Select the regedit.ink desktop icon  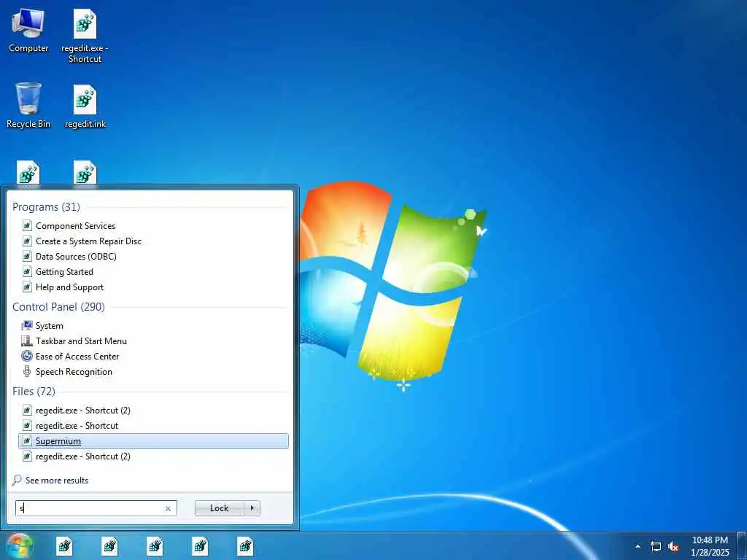point(85,106)
